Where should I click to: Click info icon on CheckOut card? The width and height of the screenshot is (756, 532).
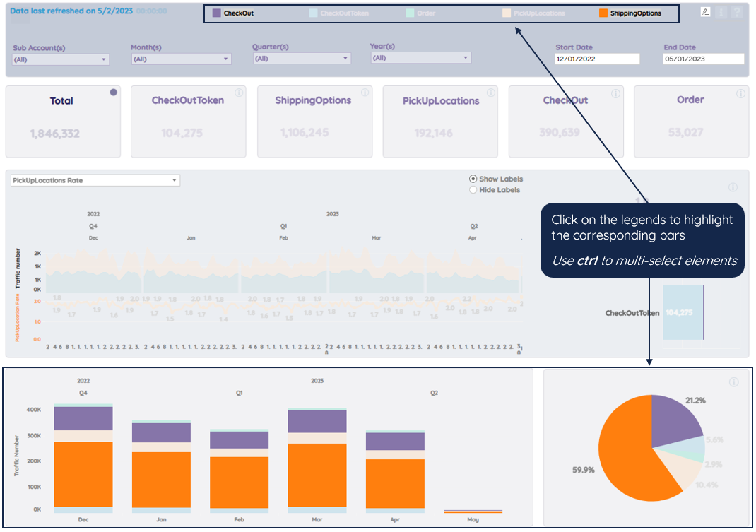coord(615,93)
